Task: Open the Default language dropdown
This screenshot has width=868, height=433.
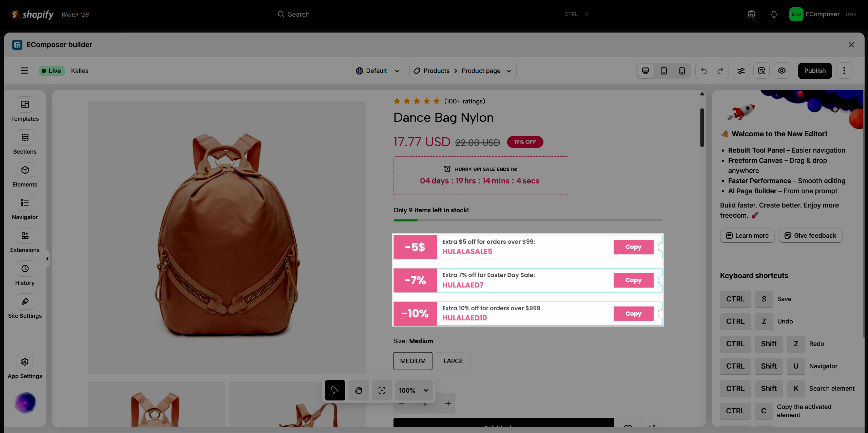Action: tap(378, 71)
